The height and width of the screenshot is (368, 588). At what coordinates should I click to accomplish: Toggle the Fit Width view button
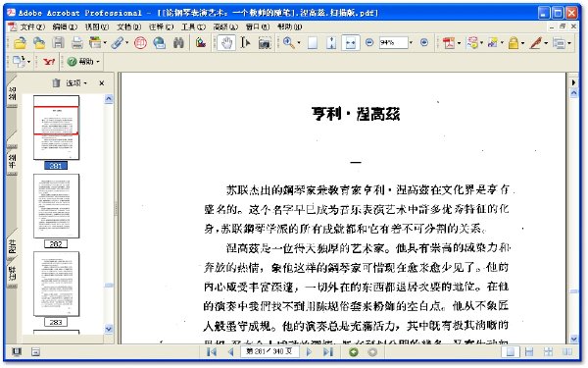351,43
